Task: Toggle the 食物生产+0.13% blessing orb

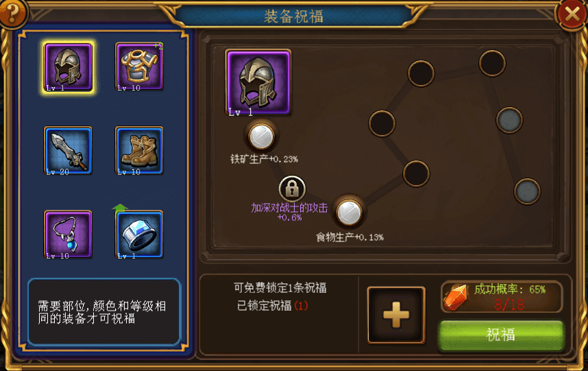Action: 349,213
